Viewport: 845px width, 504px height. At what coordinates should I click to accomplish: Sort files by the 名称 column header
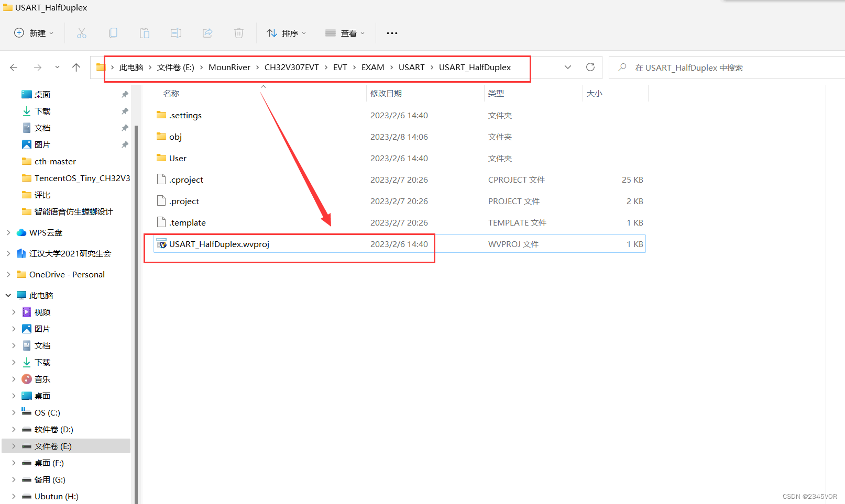coord(171,94)
